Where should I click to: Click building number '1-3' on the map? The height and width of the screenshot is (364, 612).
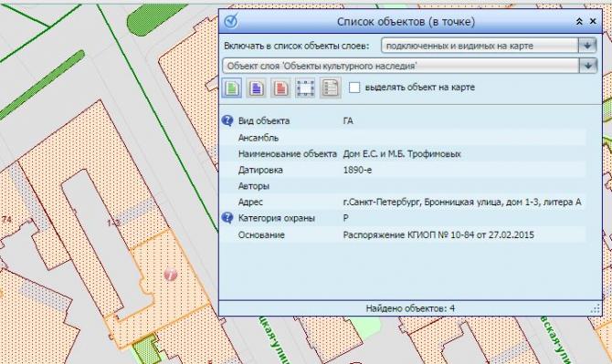tap(112, 224)
